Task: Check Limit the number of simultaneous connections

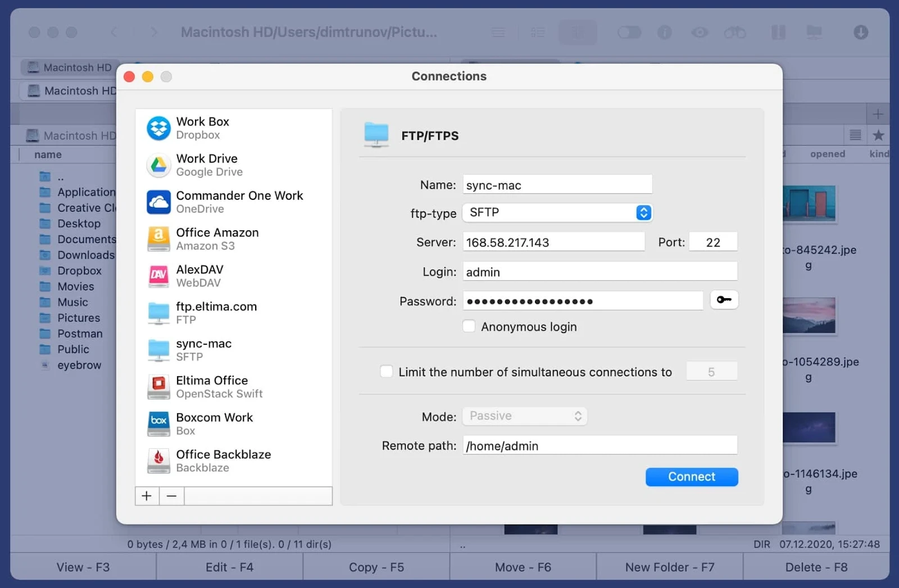Action: tap(387, 372)
